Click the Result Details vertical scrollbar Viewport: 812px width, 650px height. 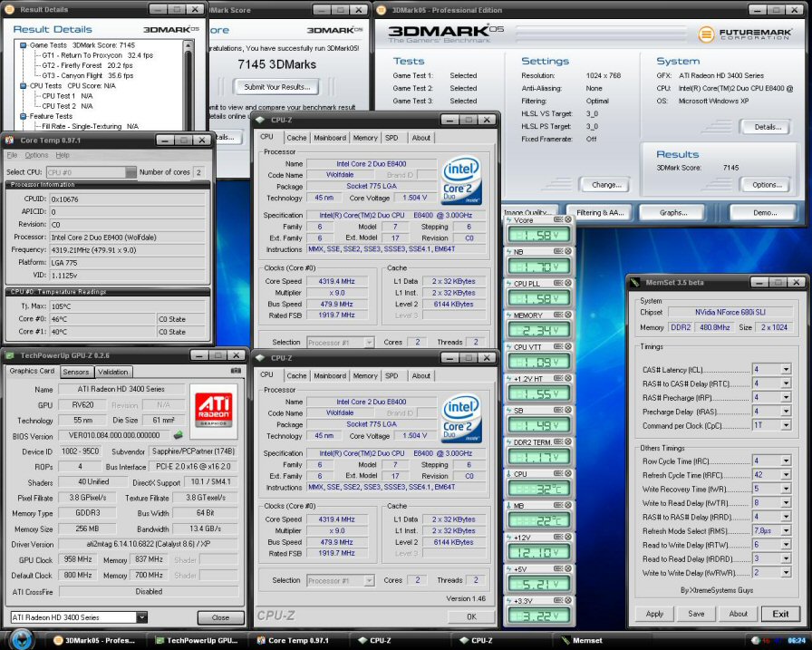pyautogui.click(x=188, y=85)
